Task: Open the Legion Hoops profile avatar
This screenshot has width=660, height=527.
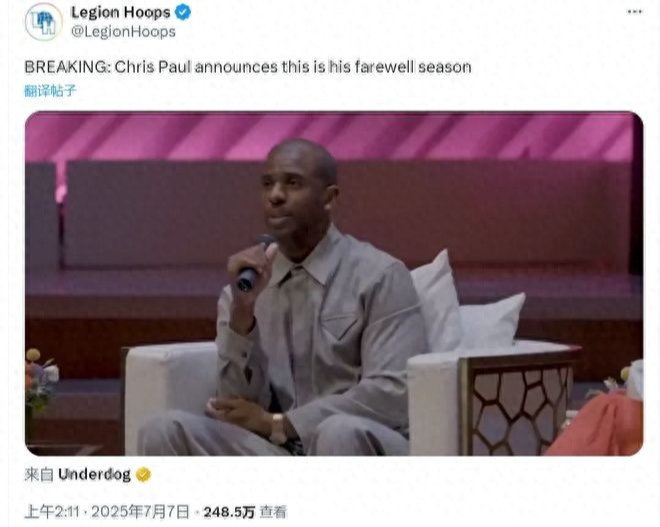Action: [44, 21]
